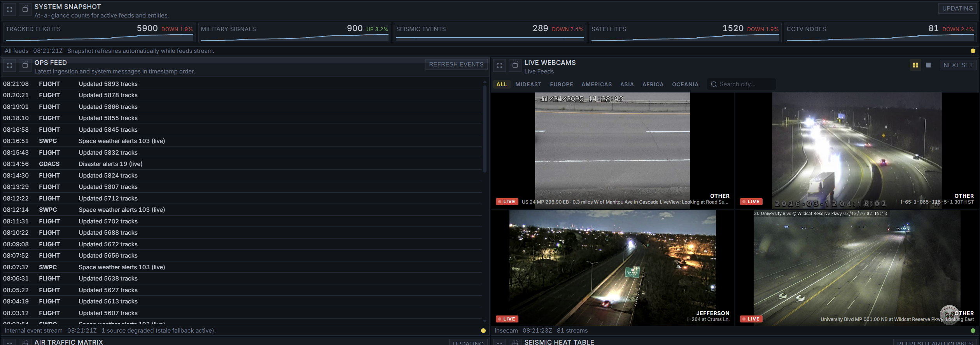Click the NEXT SET webcams button
This screenshot has height=345, width=980.
(958, 65)
